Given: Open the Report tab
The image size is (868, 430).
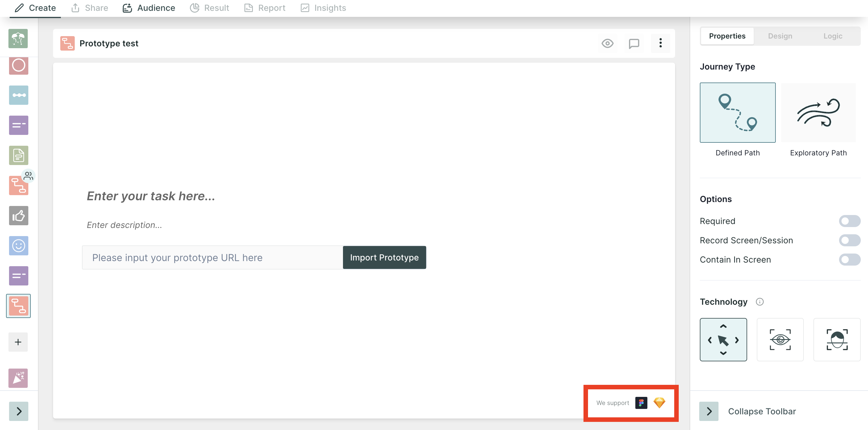Looking at the screenshot, I should coord(265,8).
